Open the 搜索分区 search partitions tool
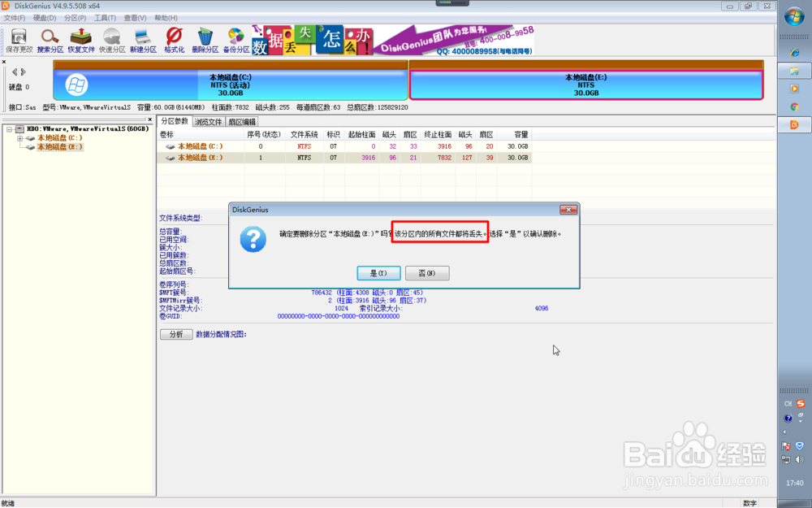 click(x=50, y=41)
